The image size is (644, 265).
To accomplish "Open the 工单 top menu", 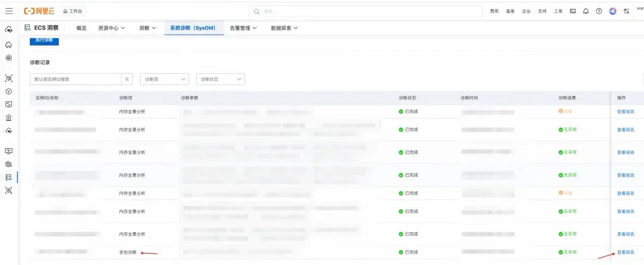I will [558, 11].
